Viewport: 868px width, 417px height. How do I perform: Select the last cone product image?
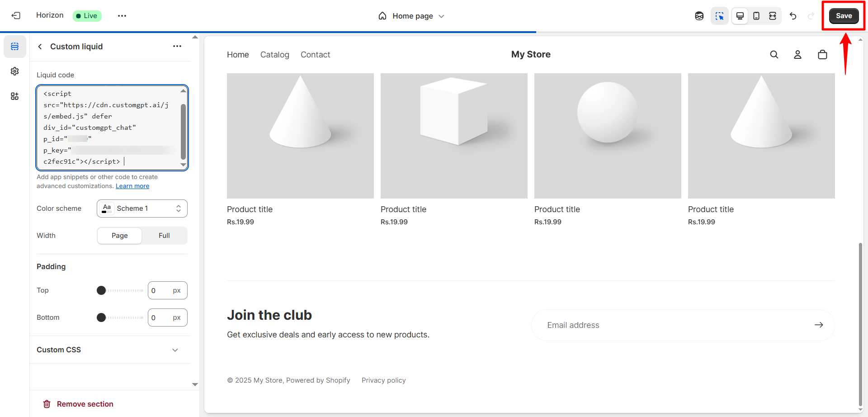pos(761,136)
